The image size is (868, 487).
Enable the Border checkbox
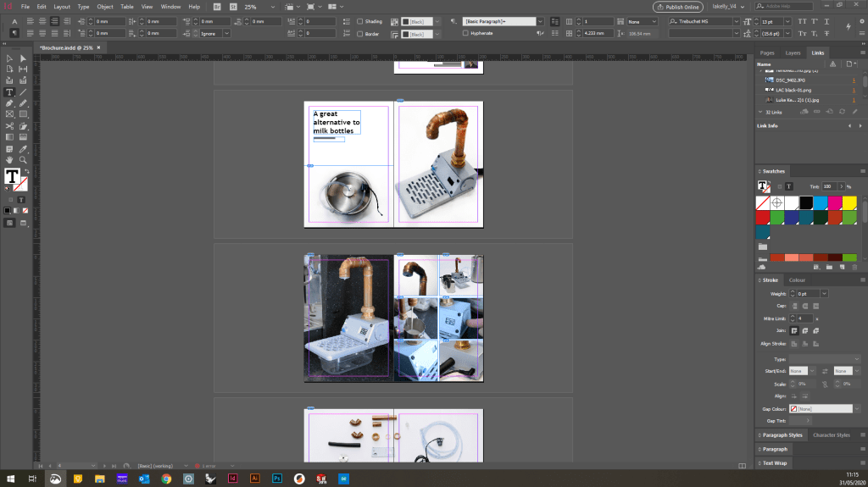pyautogui.click(x=360, y=34)
